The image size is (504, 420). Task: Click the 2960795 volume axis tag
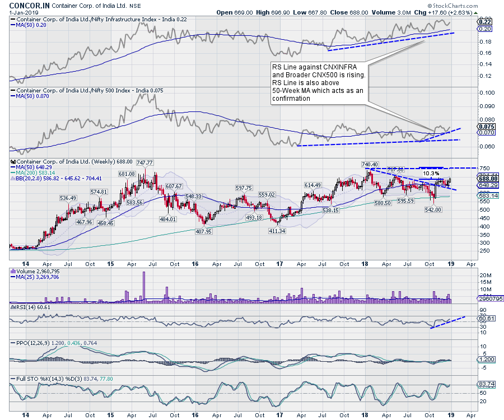tap(491, 298)
